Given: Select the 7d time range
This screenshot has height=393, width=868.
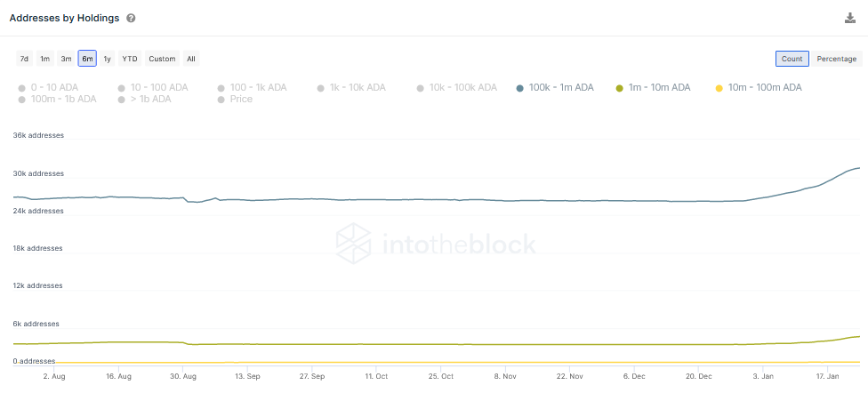Looking at the screenshot, I should [24, 59].
